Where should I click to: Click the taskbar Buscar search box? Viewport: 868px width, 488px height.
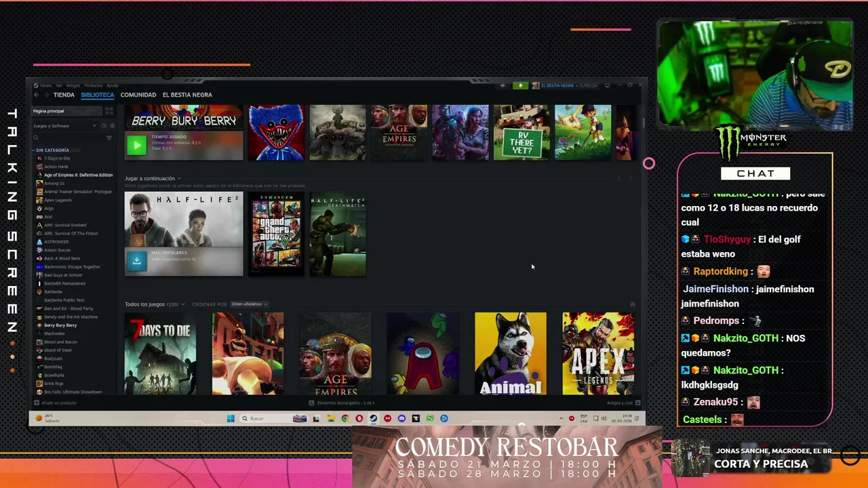(274, 418)
